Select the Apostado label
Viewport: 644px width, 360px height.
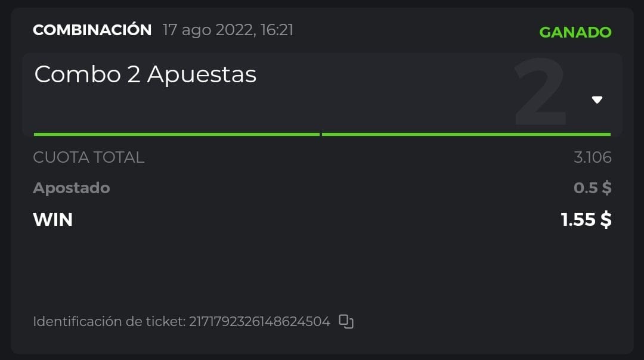(x=72, y=188)
